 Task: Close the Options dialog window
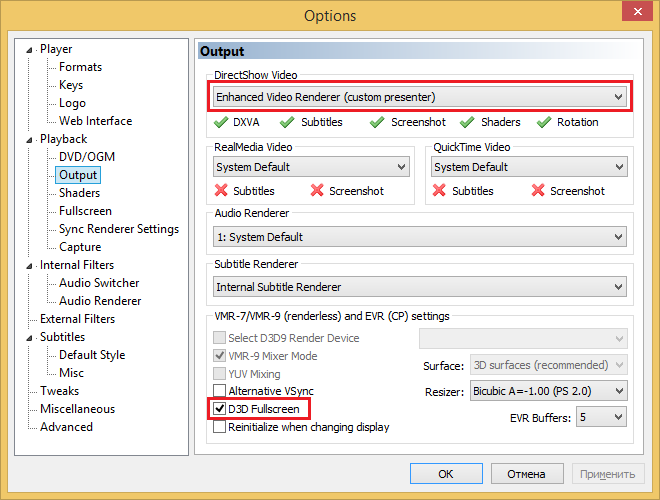pyautogui.click(x=631, y=14)
